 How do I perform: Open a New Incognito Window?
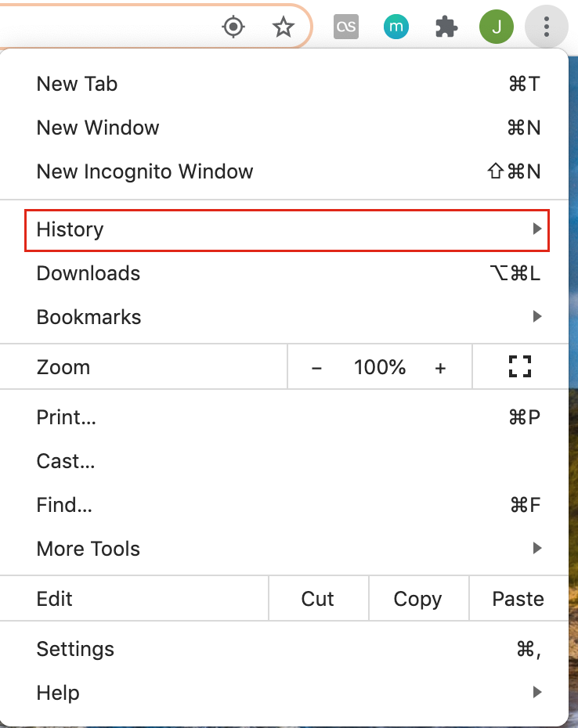pos(284,171)
